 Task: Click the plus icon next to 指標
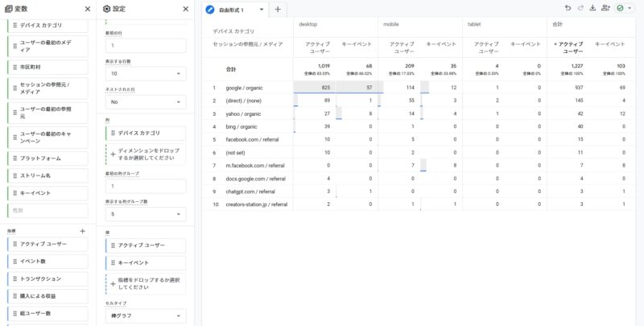coord(82,230)
